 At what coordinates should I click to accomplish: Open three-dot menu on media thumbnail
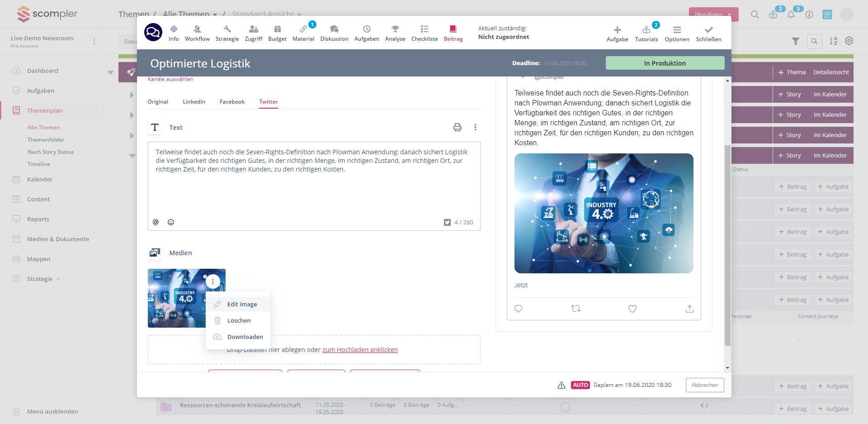213,281
